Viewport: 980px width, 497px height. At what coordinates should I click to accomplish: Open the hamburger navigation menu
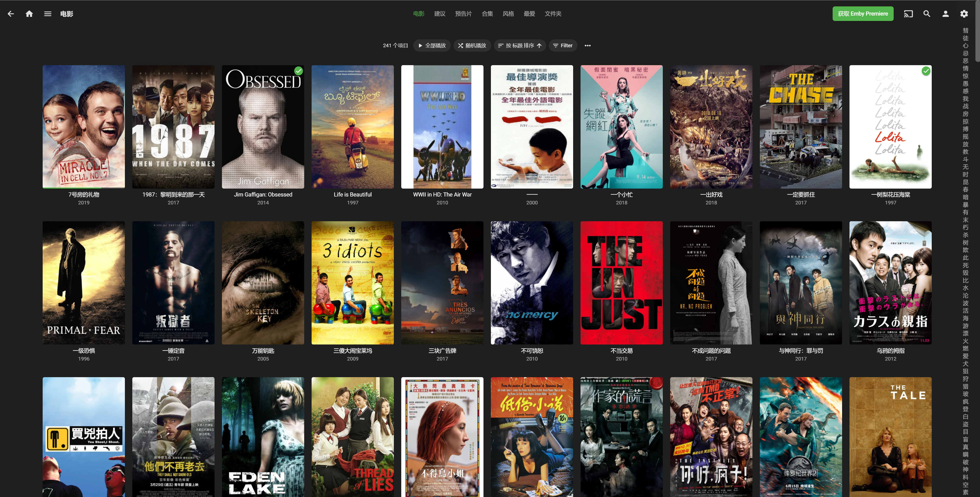click(48, 14)
